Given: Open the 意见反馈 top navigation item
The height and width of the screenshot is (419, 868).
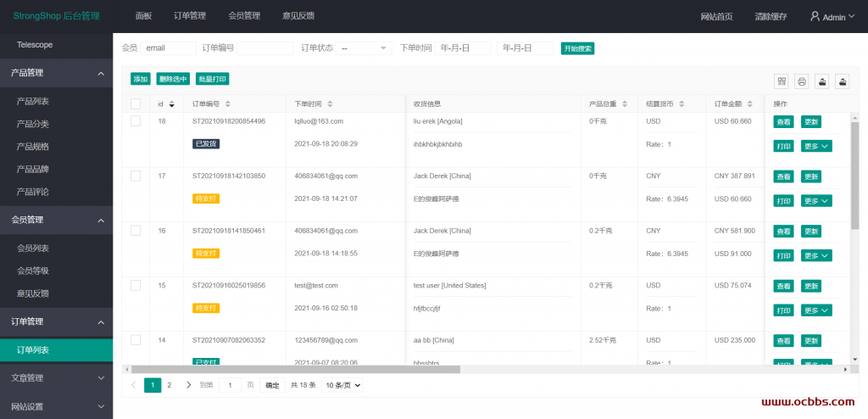Looking at the screenshot, I should [298, 16].
